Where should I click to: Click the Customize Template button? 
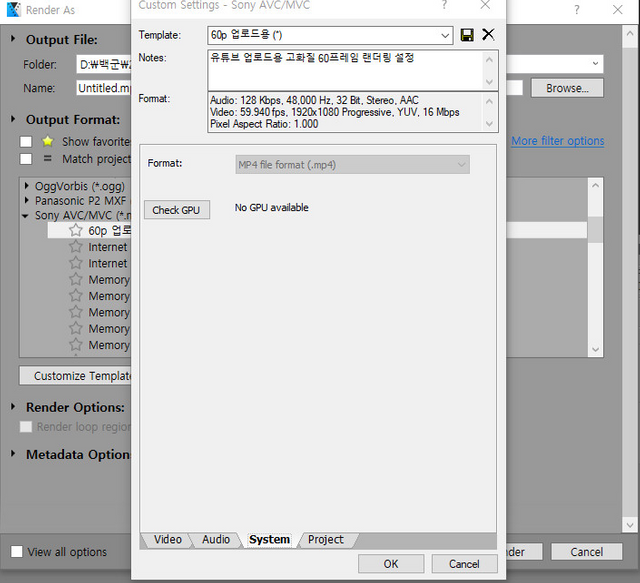[x=76, y=376]
